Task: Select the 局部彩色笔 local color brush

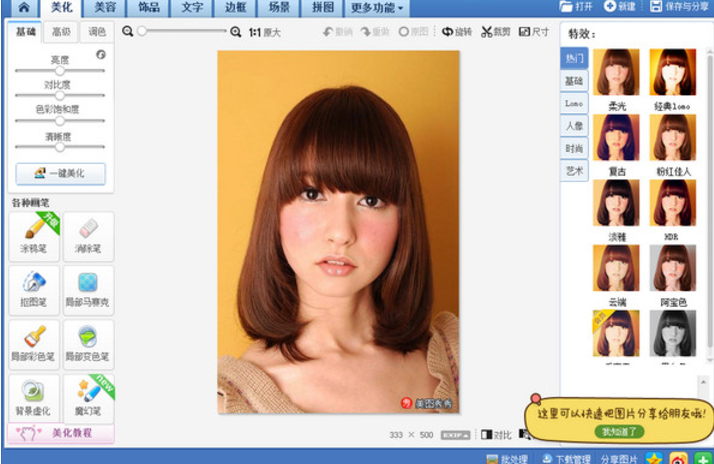Action: click(34, 344)
